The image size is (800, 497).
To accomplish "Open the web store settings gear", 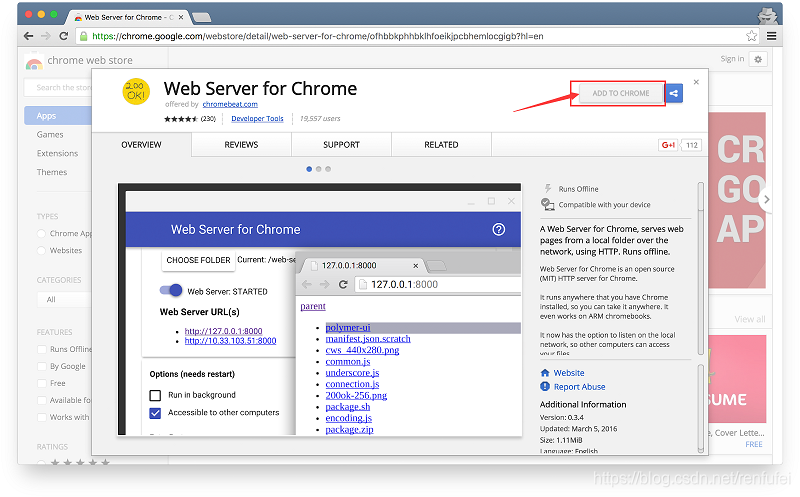I will click(x=758, y=59).
